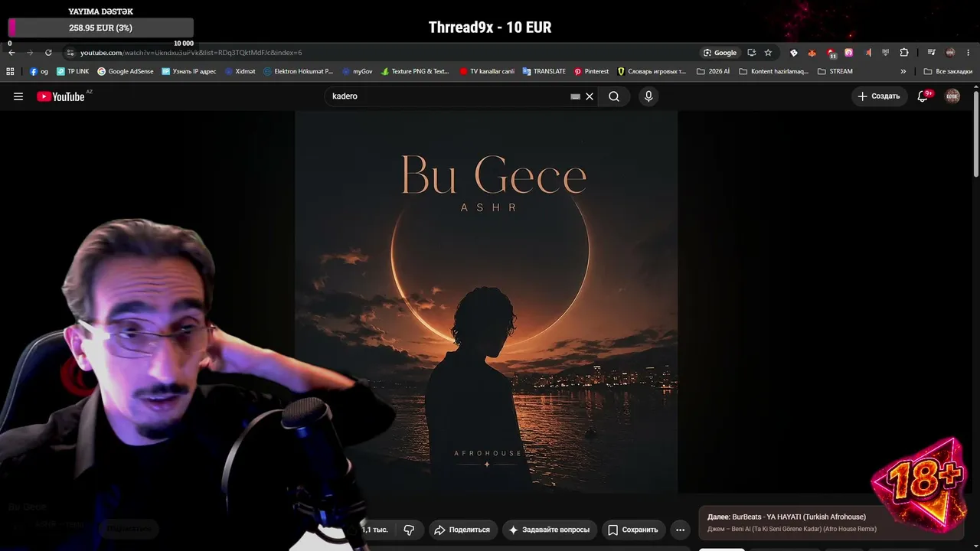This screenshot has height=551, width=980.
Task: Open the TRANSLATE bookmark
Action: 544,71
